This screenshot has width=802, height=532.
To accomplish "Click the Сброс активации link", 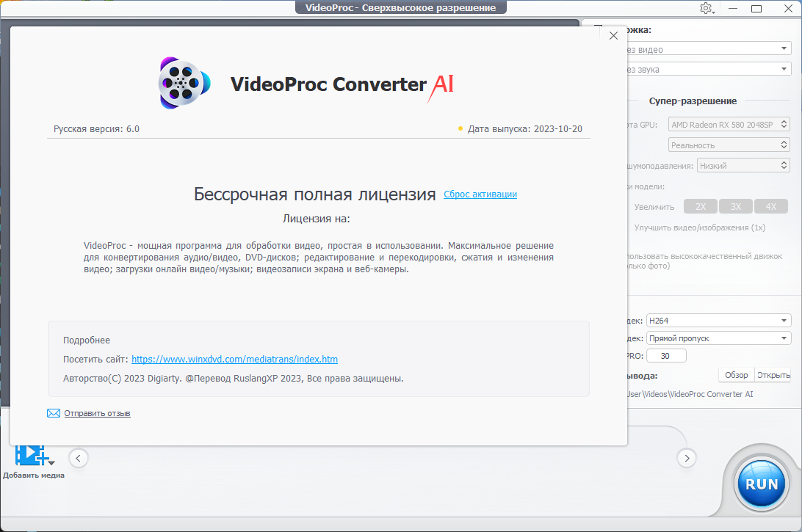I will click(480, 194).
